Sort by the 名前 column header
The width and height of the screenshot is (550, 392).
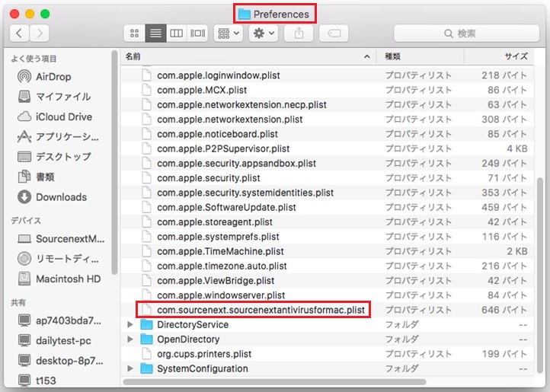click(x=248, y=56)
